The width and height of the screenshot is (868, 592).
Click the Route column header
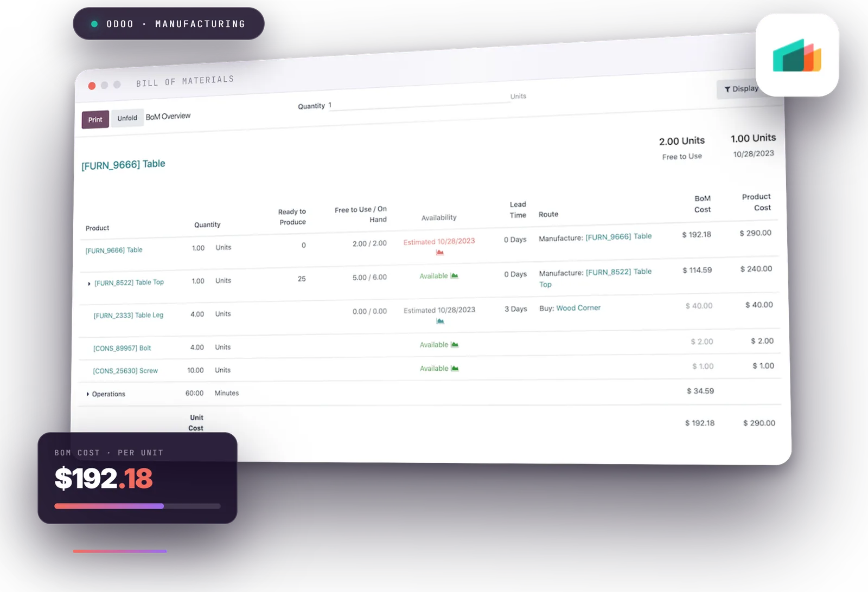click(548, 215)
